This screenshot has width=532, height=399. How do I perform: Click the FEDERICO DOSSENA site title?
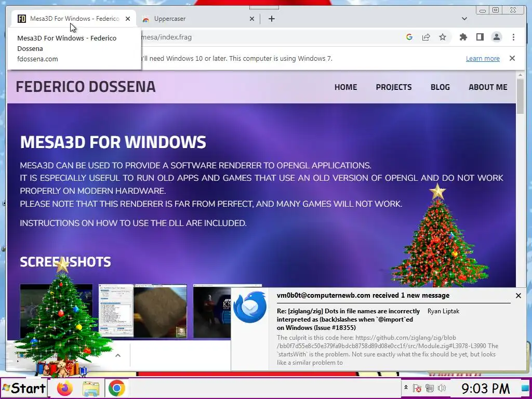point(86,87)
